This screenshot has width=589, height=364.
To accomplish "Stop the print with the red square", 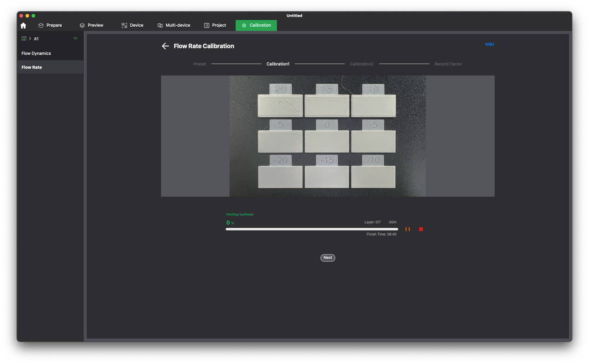I will tap(421, 229).
